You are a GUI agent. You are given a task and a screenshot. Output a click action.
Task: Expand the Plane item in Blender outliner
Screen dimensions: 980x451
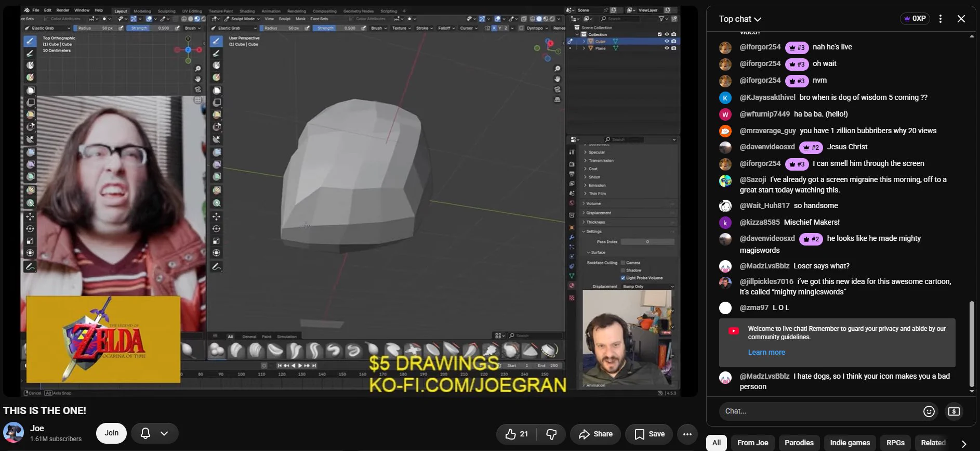tap(584, 48)
